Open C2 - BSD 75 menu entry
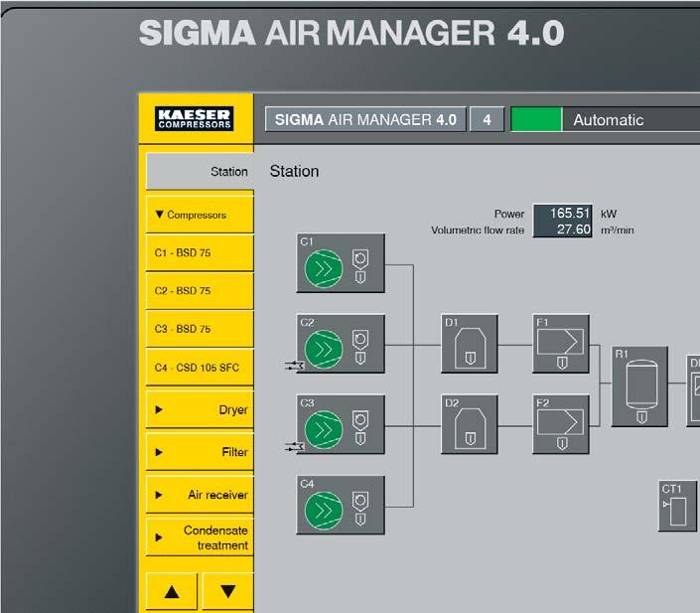This screenshot has height=613, width=700. click(x=200, y=291)
